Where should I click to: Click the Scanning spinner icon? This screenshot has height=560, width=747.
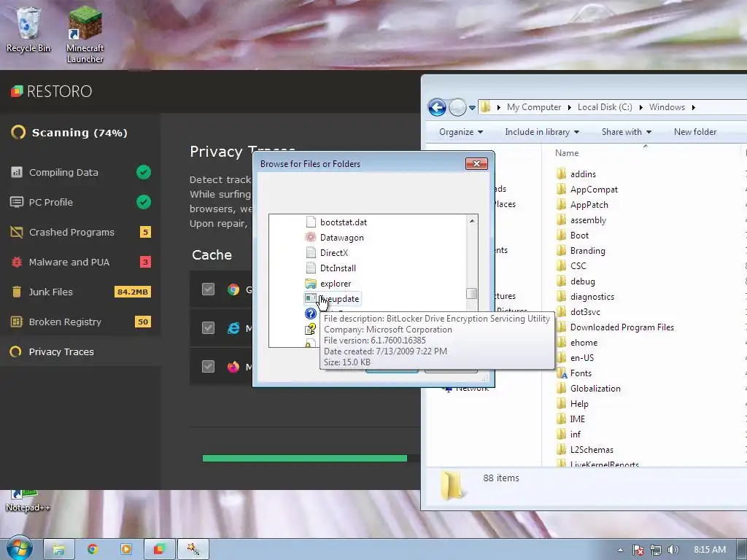point(18,132)
